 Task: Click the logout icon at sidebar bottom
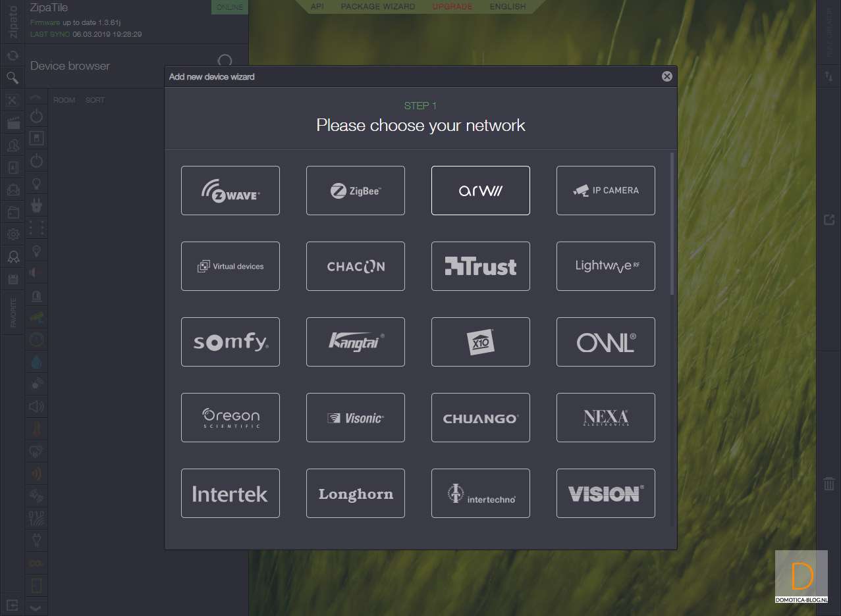pyautogui.click(x=12, y=604)
